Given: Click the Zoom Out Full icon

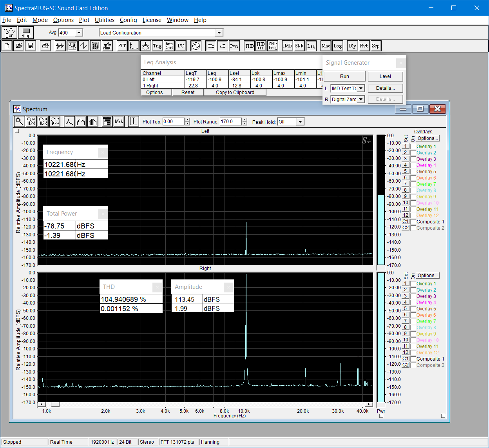Looking at the screenshot, I should coord(55,122).
